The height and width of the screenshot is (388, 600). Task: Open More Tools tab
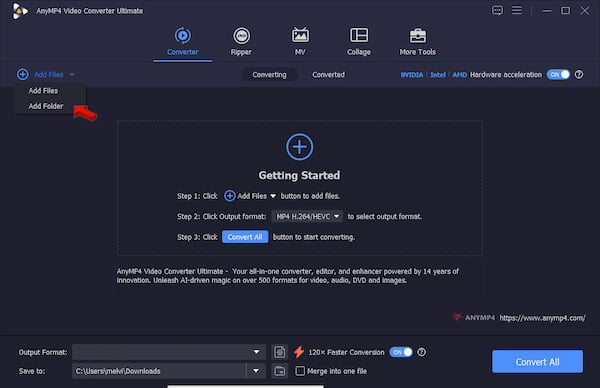417,42
